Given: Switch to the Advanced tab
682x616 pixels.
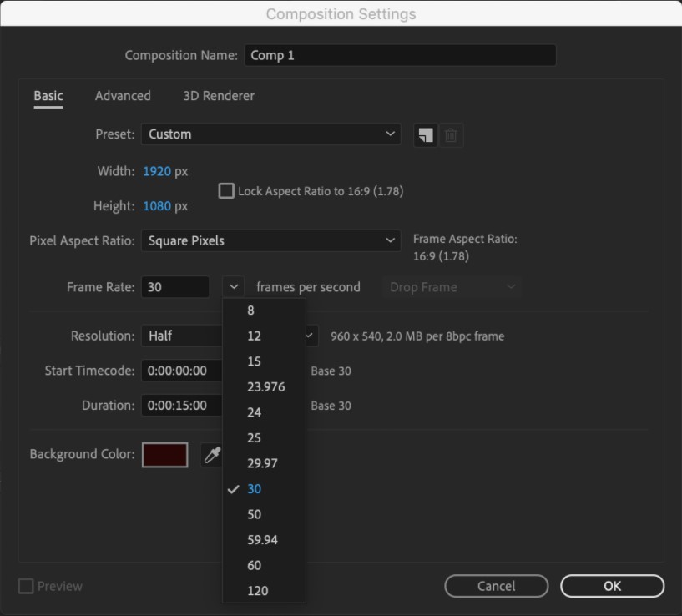Looking at the screenshot, I should [x=123, y=96].
